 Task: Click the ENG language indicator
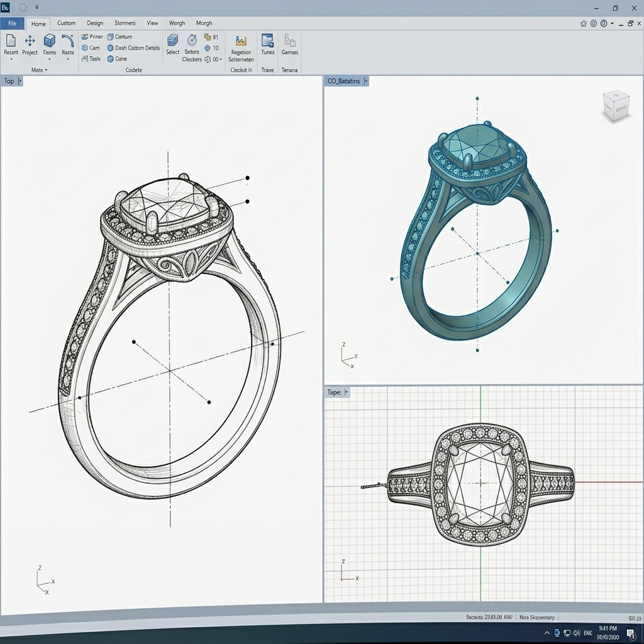coord(588,633)
